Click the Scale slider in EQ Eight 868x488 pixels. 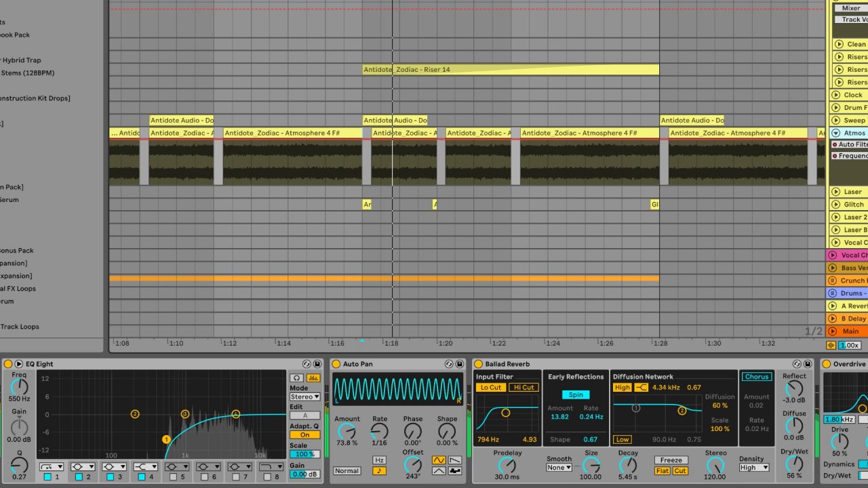click(304, 454)
